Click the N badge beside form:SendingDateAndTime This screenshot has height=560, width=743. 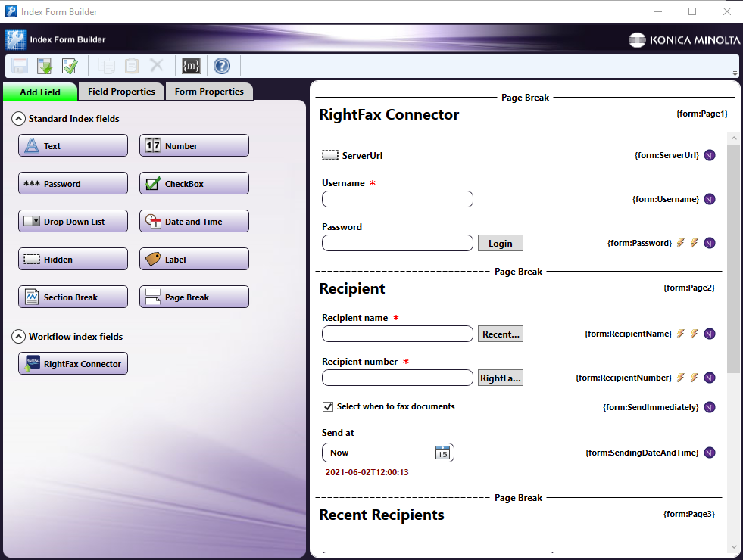coord(710,453)
